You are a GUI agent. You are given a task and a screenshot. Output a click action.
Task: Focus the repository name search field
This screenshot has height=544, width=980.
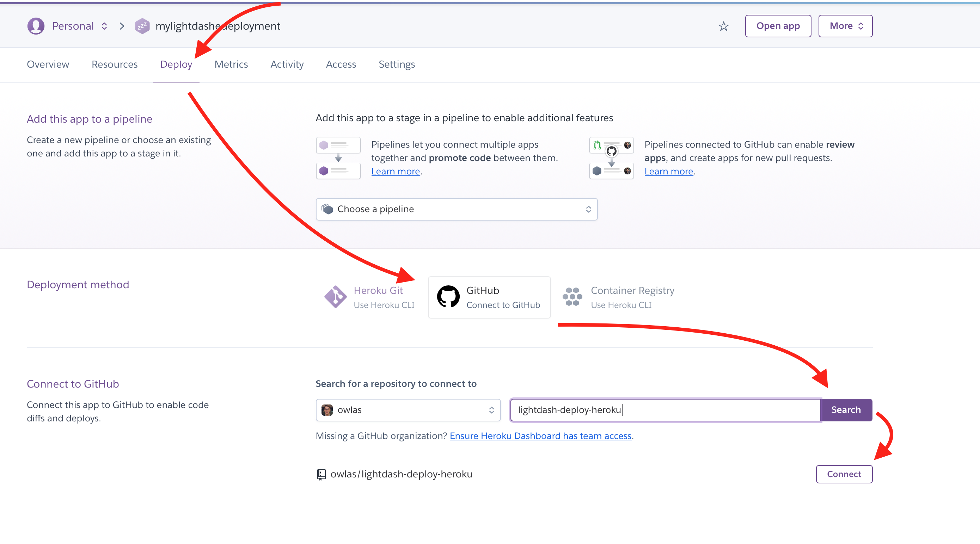point(665,410)
